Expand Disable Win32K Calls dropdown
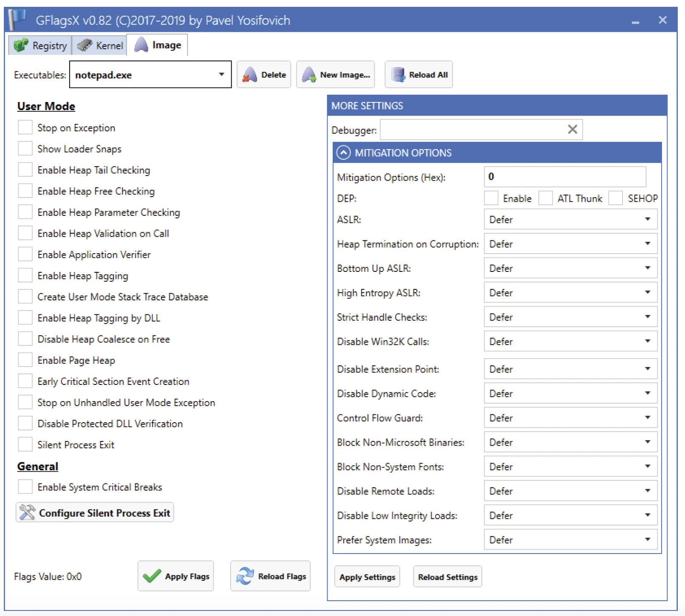Image resolution: width=685 pixels, height=616 pixels. tap(571, 341)
